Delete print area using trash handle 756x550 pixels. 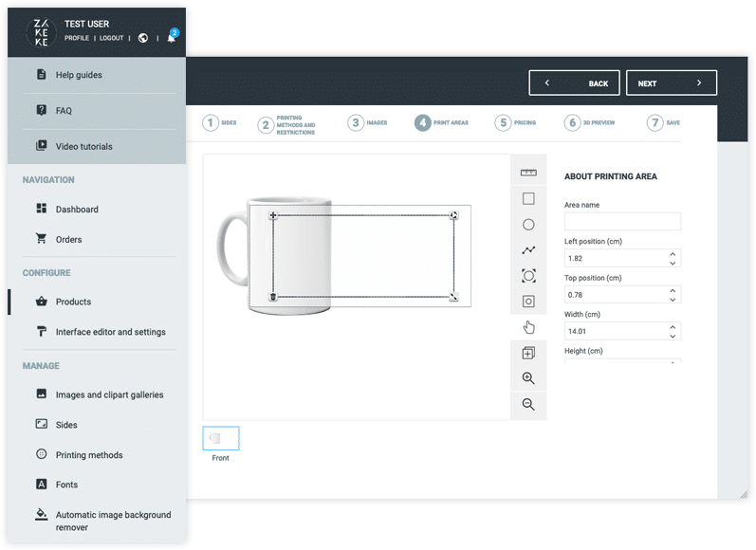[x=273, y=297]
